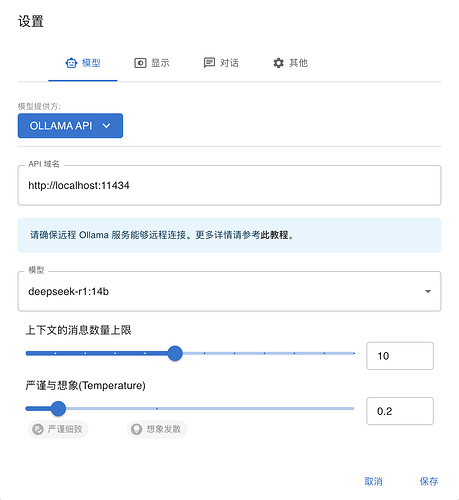
Task: Expand the deepseek-r1:14b model dropdown
Action: 229,291
